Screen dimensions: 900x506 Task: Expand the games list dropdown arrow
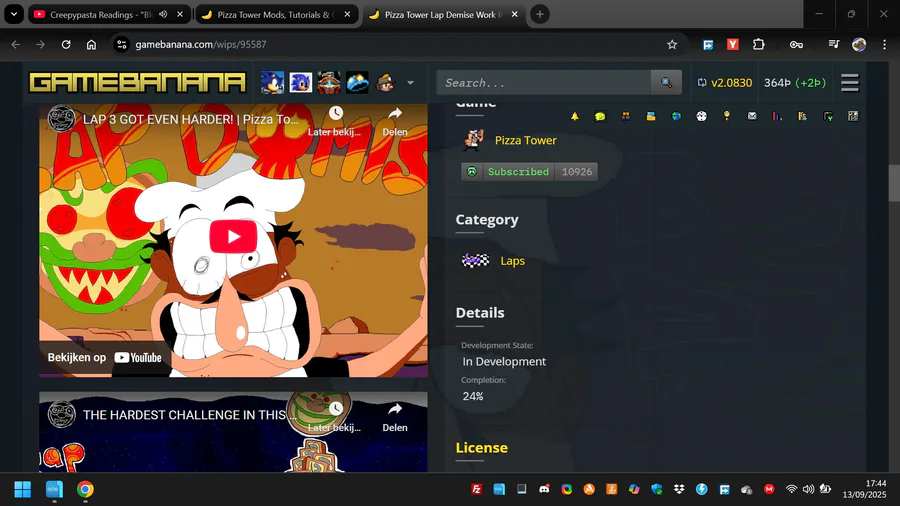[x=410, y=83]
